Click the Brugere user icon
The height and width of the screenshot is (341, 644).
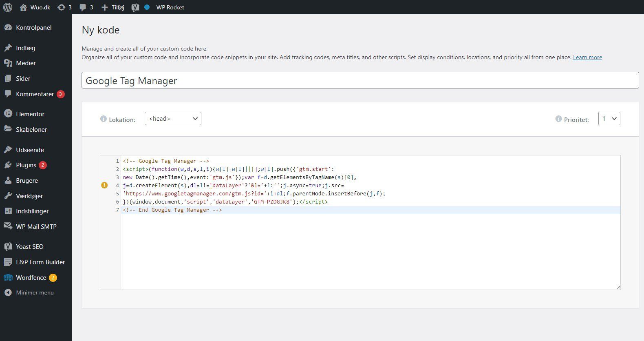(8, 180)
